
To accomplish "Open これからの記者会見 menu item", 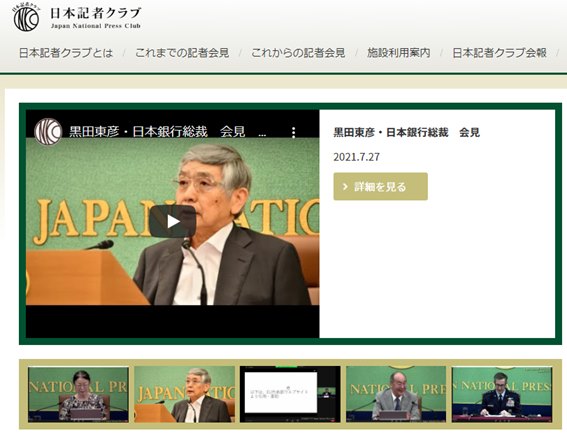I will (298, 53).
